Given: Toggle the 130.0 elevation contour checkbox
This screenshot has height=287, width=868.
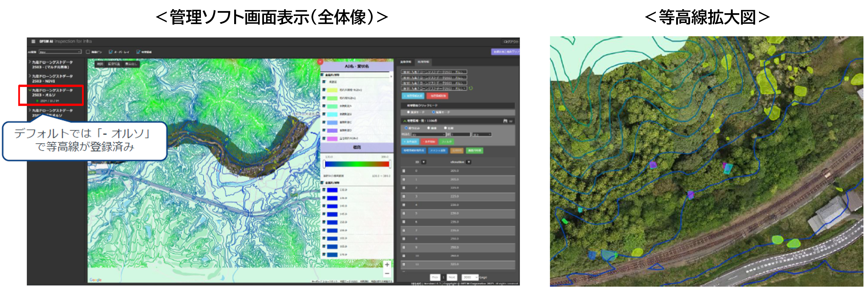Looking at the screenshot, I should (324, 190).
